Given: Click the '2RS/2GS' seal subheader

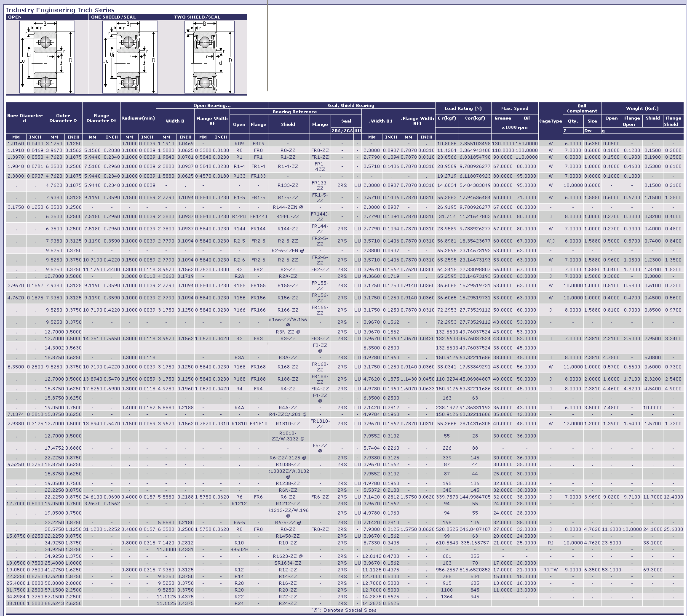Looking at the screenshot, I should (x=342, y=131).
